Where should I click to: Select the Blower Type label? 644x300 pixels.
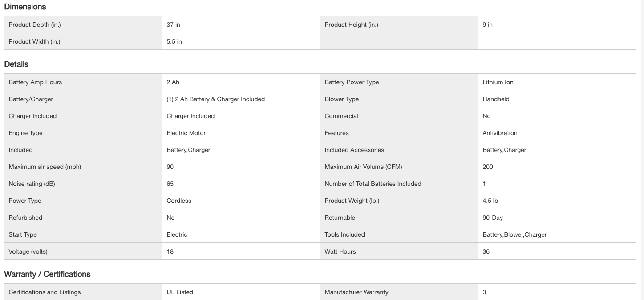341,99
